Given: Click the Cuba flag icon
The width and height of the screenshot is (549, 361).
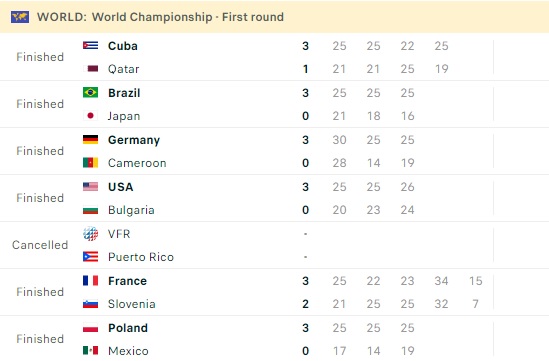Looking at the screenshot, I should click(x=90, y=46).
